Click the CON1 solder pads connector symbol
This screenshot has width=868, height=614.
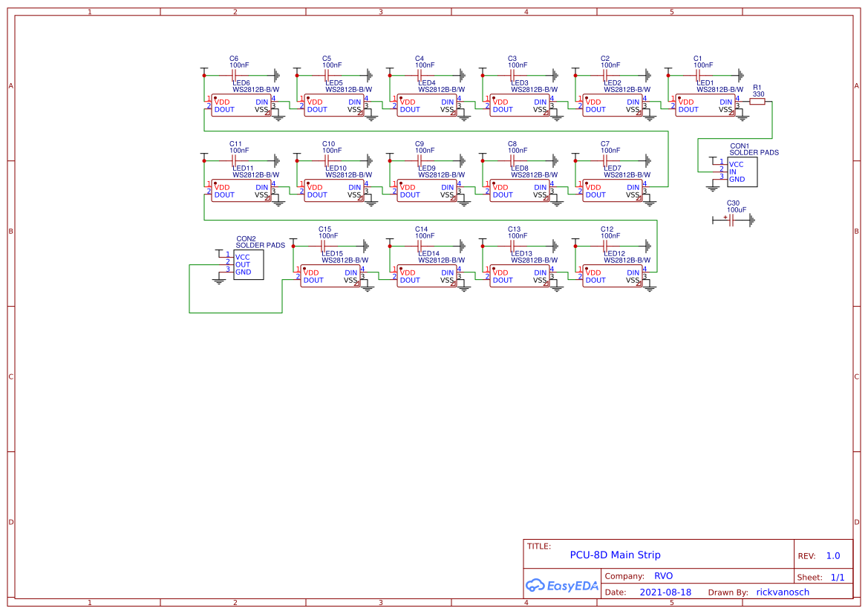pyautogui.click(x=743, y=172)
